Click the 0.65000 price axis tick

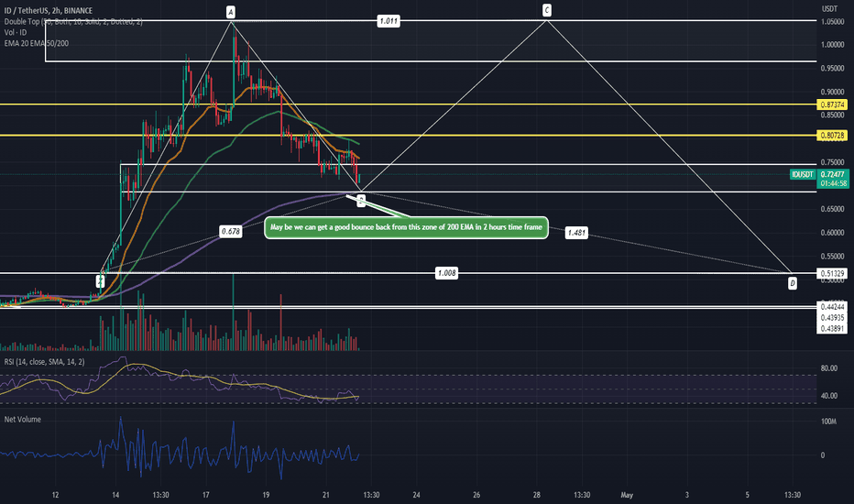coord(833,209)
